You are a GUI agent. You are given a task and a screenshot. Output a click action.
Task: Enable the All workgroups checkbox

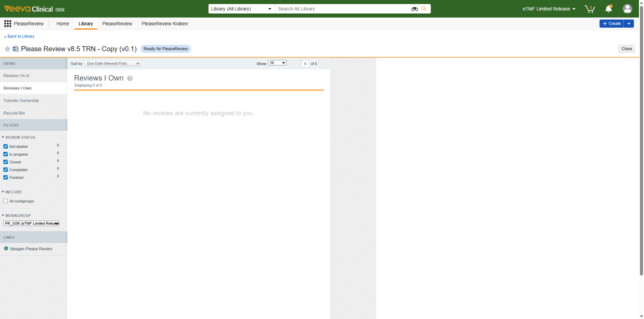pos(6,201)
